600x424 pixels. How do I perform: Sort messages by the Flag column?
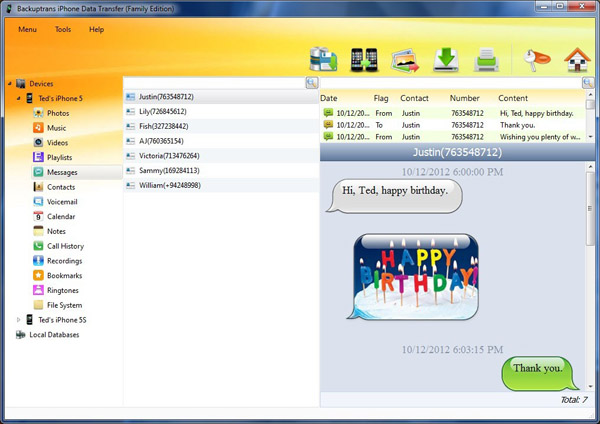[381, 98]
